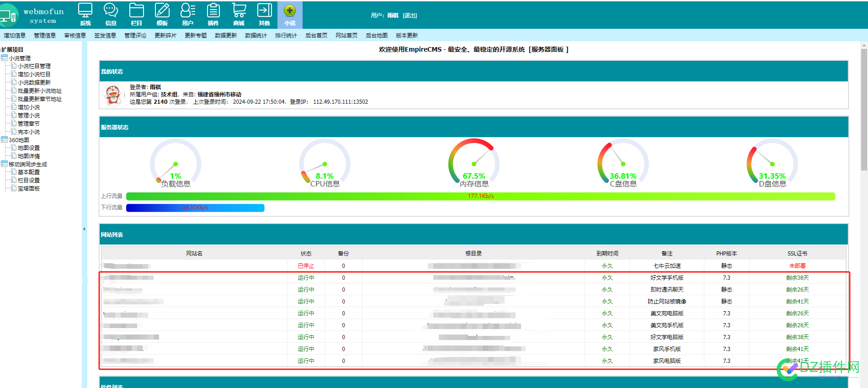Viewport: 868px width, 388px height.
Task: Click the 即时通讯聊天 remark cell
Action: (x=667, y=290)
